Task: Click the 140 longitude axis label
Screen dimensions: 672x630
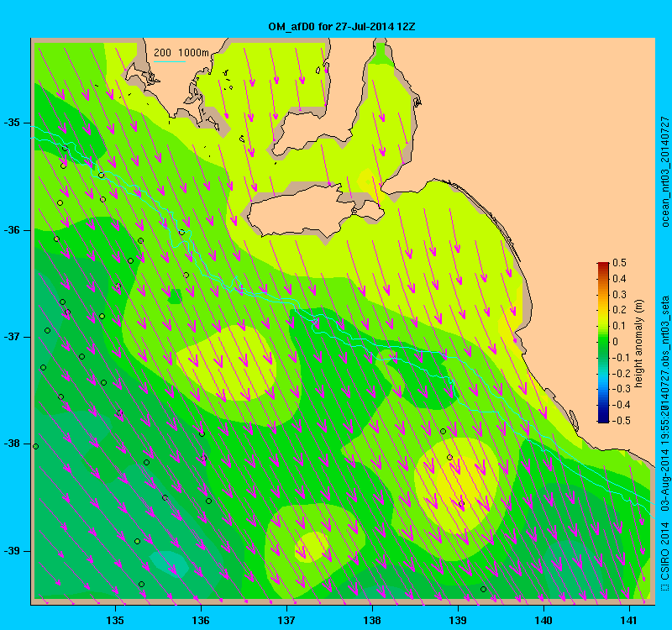Action: click(x=543, y=621)
